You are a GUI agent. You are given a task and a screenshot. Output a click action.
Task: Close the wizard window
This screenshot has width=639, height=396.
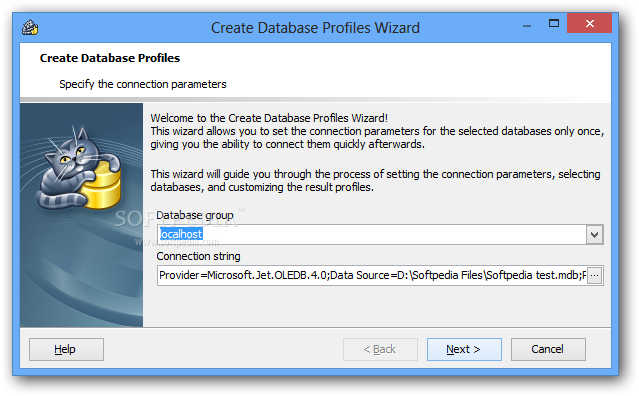589,23
